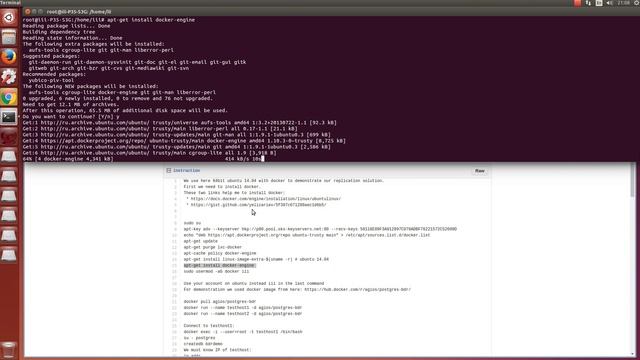640x360 pixels.
Task: Click the highlighted 'apt-get install docker-engine' line
Action: coord(219,266)
